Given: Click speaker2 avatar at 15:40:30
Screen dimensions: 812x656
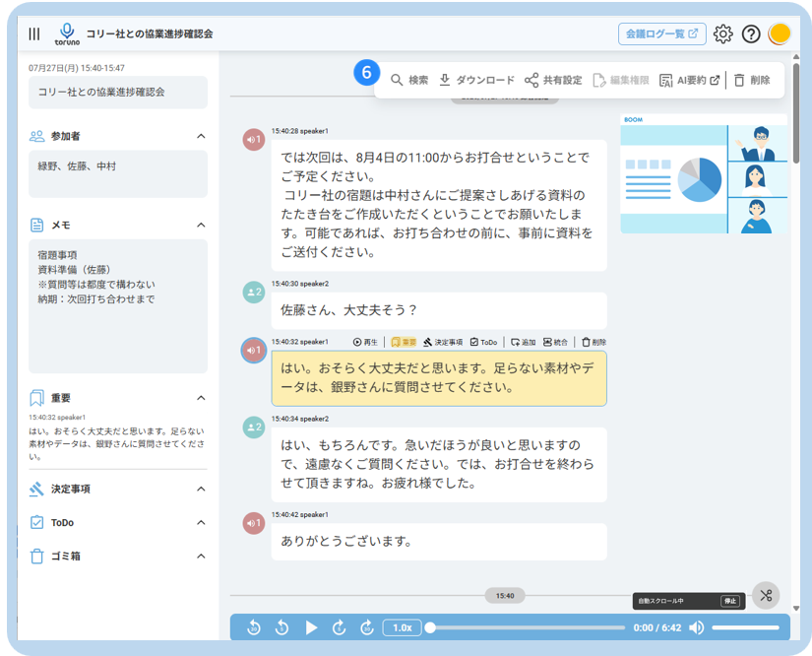Looking at the screenshot, I should tap(254, 293).
